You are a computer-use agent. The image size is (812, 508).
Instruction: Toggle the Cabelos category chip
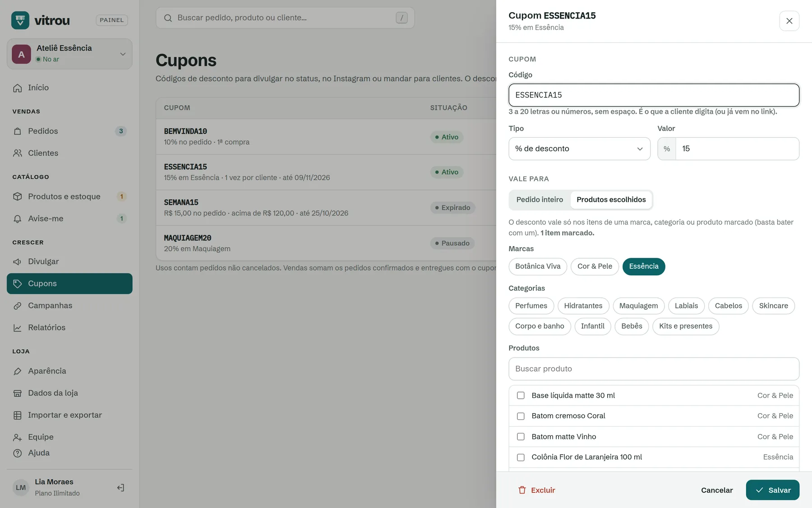pos(728,306)
